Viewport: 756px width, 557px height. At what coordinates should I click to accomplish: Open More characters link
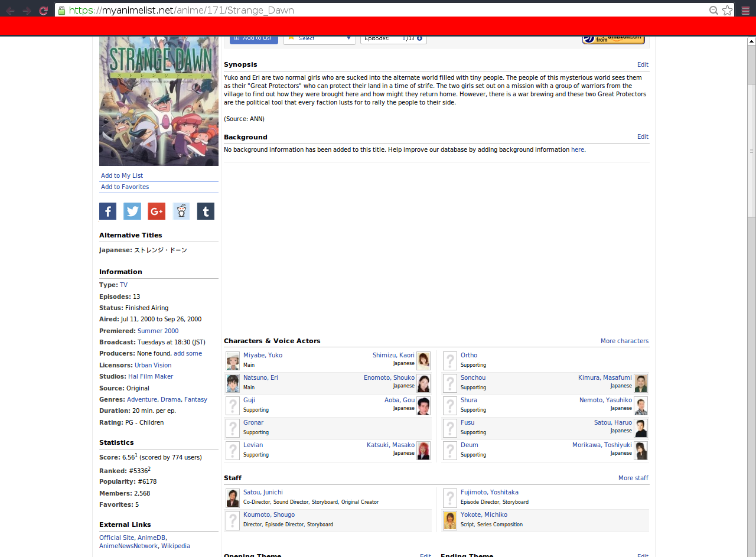[x=624, y=341]
